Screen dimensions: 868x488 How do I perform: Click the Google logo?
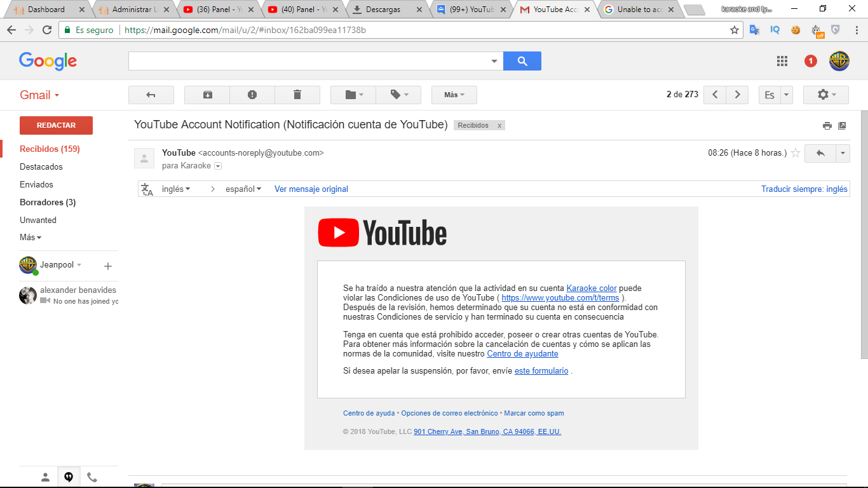coord(48,61)
